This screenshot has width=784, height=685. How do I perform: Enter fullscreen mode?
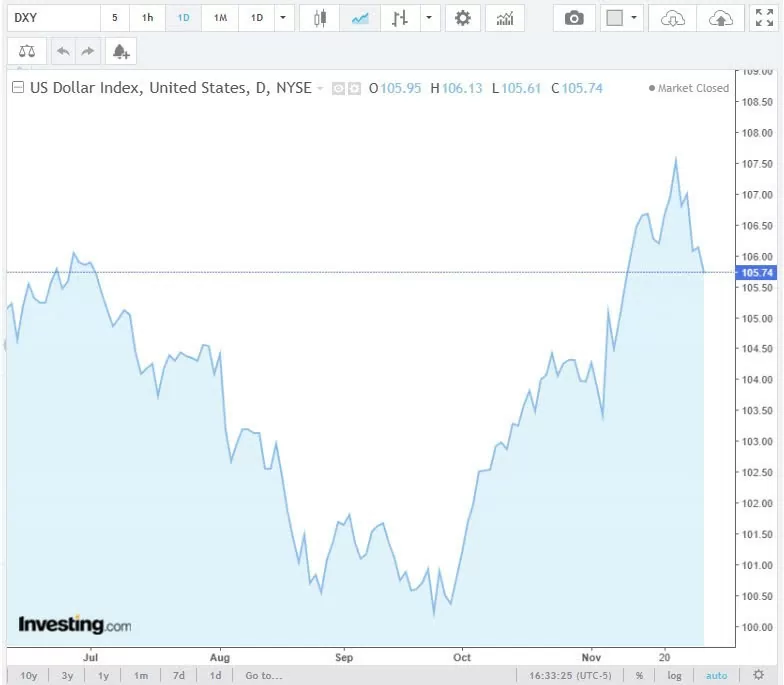tap(764, 18)
